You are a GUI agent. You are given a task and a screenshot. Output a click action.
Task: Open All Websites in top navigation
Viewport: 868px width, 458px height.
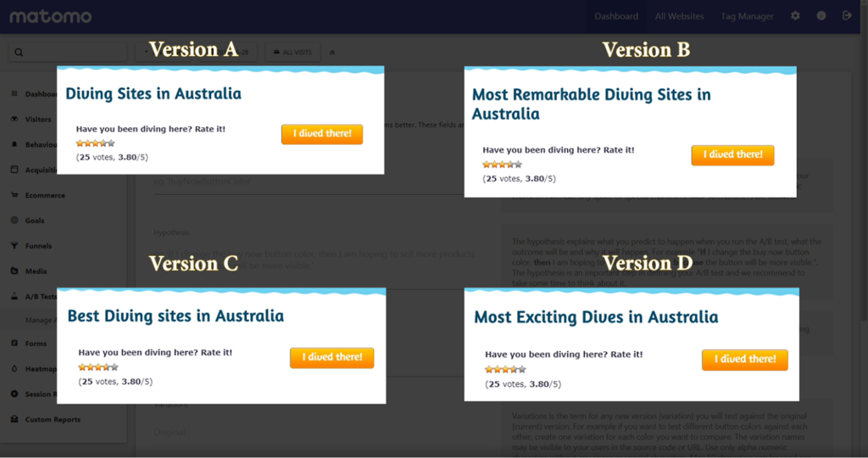pos(679,16)
